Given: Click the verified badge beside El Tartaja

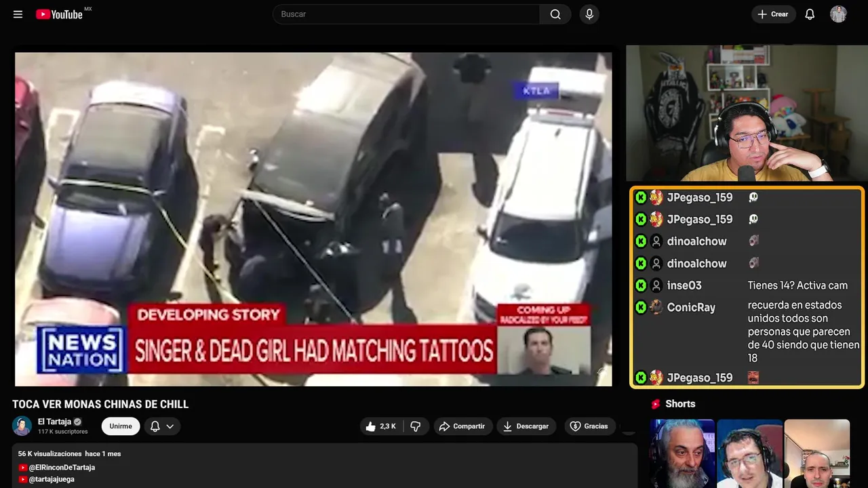Looking at the screenshot, I should [x=77, y=422].
